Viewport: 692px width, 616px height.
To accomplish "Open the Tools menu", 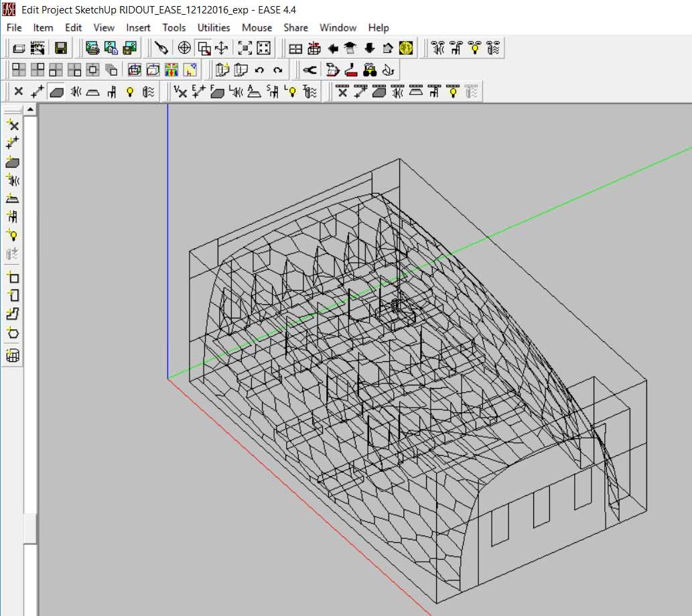I will coord(174,27).
